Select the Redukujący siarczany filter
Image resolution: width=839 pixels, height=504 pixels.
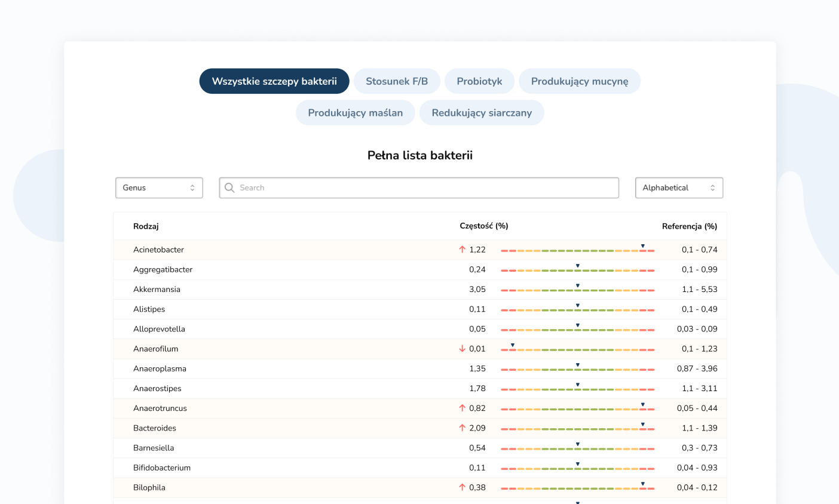[482, 113]
